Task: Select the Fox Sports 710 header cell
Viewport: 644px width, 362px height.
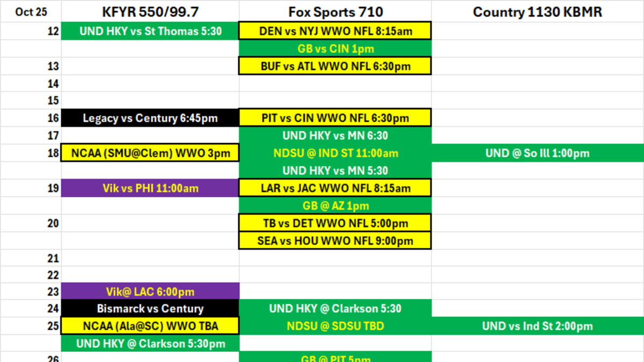Action: click(335, 12)
